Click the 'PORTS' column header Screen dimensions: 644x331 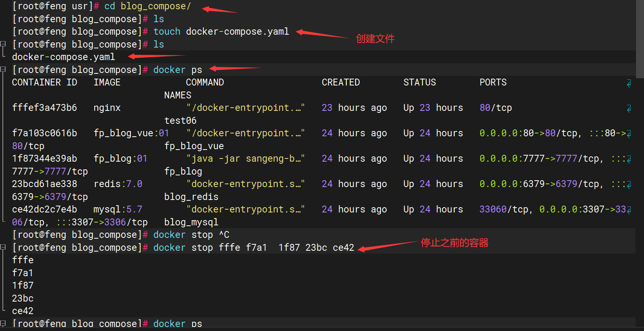493,82
